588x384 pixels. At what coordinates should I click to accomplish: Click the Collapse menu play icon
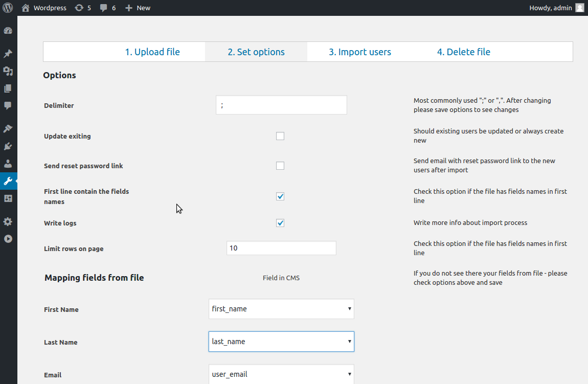8,239
